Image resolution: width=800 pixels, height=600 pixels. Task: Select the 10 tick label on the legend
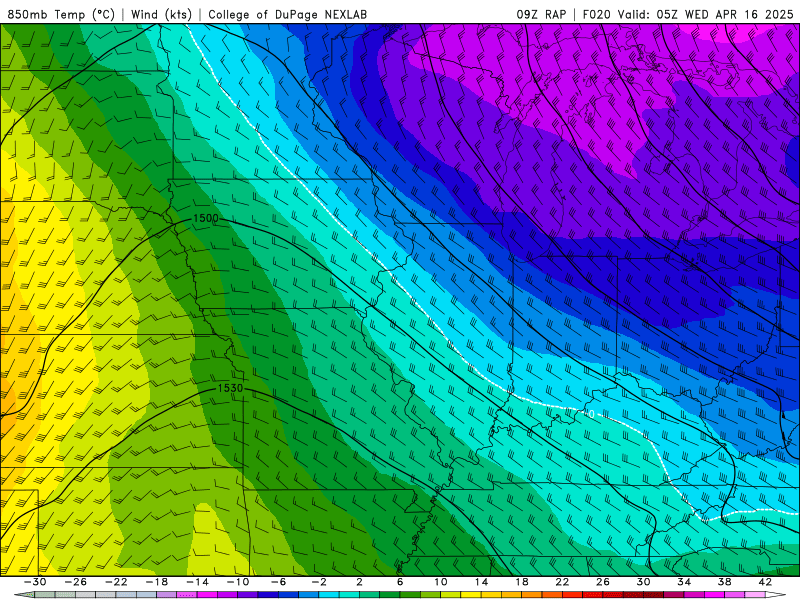point(440,582)
